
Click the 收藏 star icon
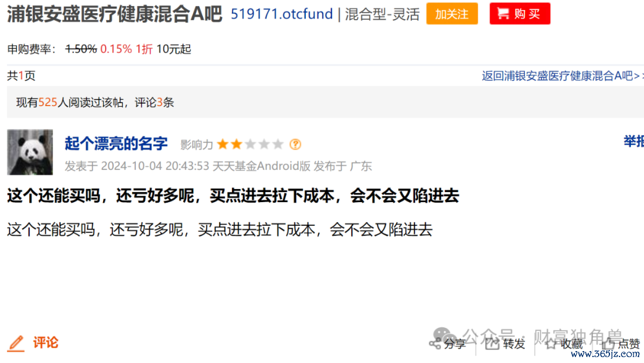(551, 344)
